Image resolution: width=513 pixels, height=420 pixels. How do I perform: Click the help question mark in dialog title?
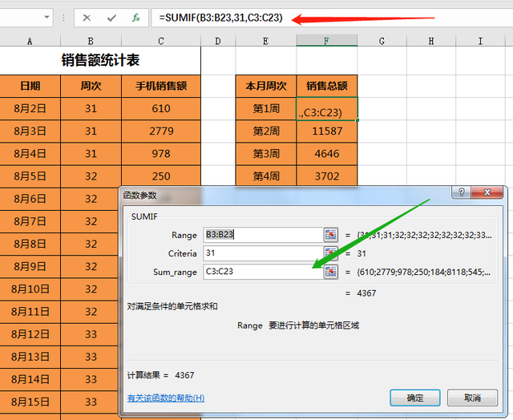[460, 193]
